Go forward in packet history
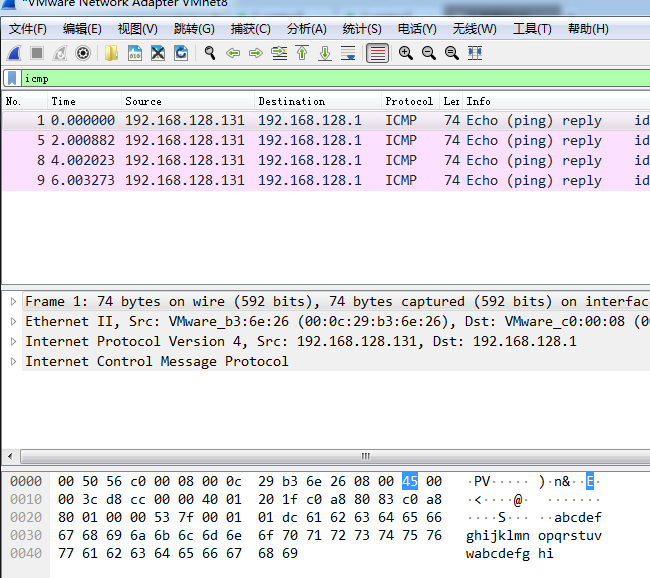 (x=256, y=53)
